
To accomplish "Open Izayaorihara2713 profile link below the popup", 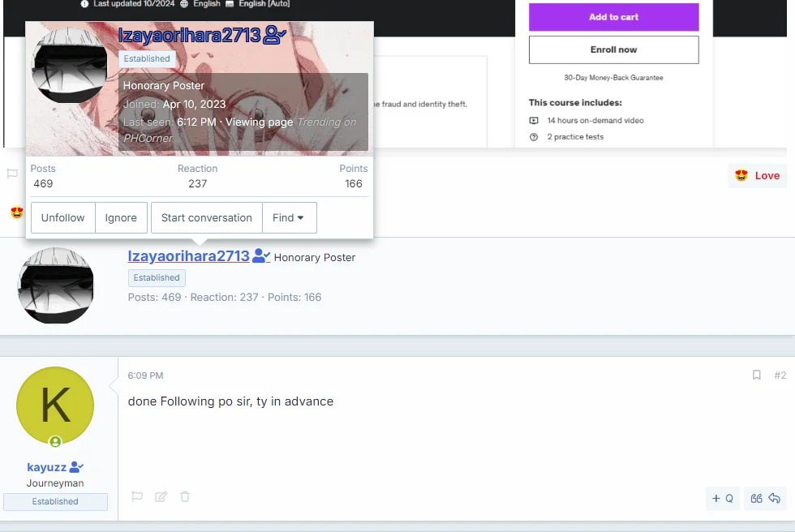I will pyautogui.click(x=188, y=256).
